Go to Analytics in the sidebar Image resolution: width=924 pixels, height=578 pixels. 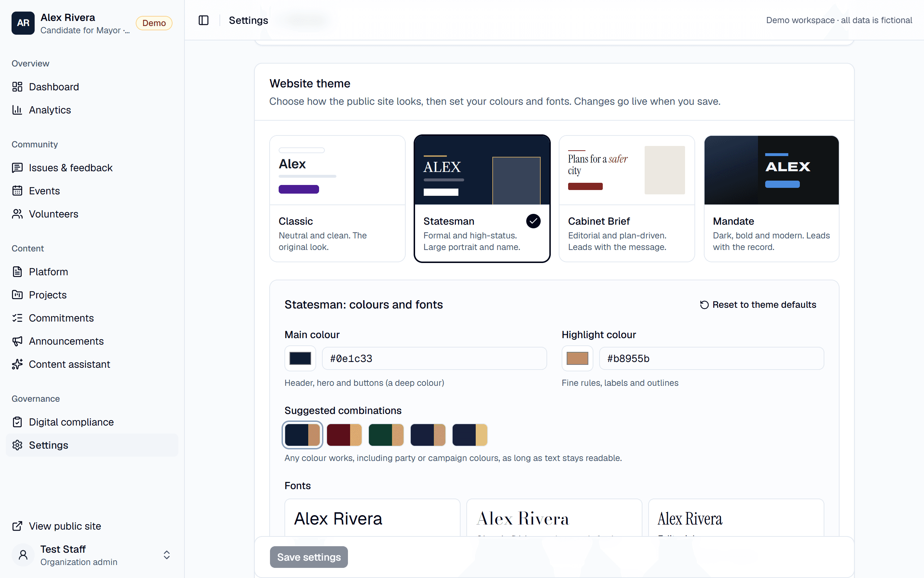point(92,110)
